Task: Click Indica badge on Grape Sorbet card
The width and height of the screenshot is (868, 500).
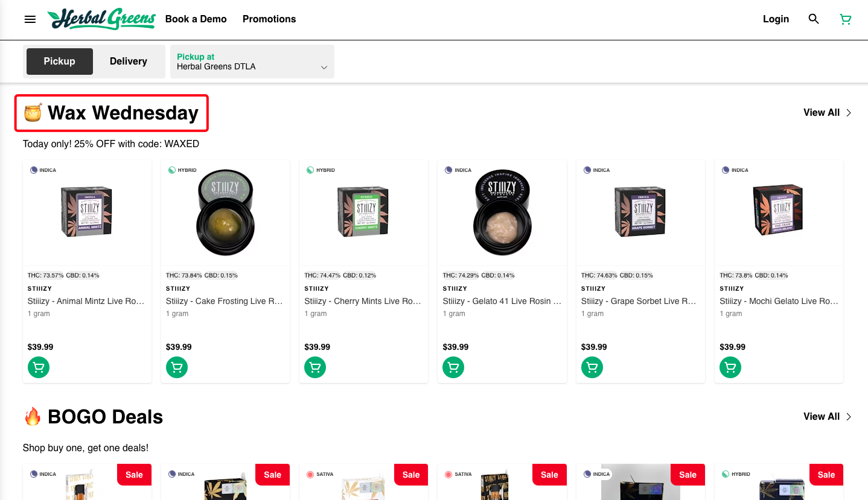Action: (596, 170)
